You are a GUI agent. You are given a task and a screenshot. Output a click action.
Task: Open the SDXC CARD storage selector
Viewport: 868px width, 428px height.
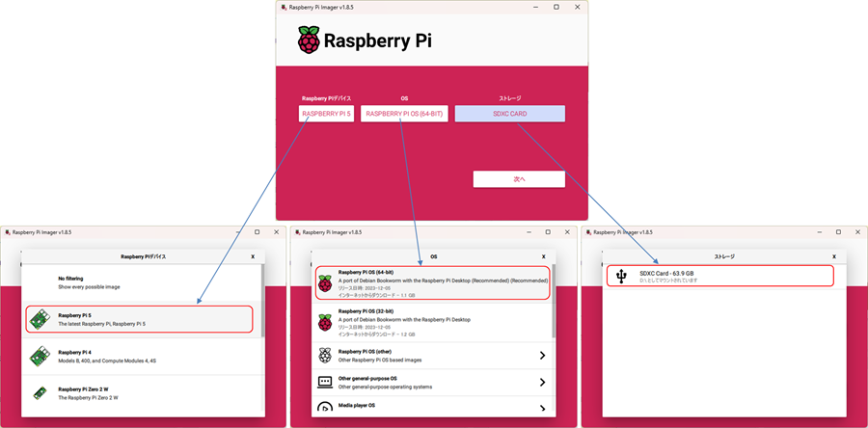tap(509, 114)
